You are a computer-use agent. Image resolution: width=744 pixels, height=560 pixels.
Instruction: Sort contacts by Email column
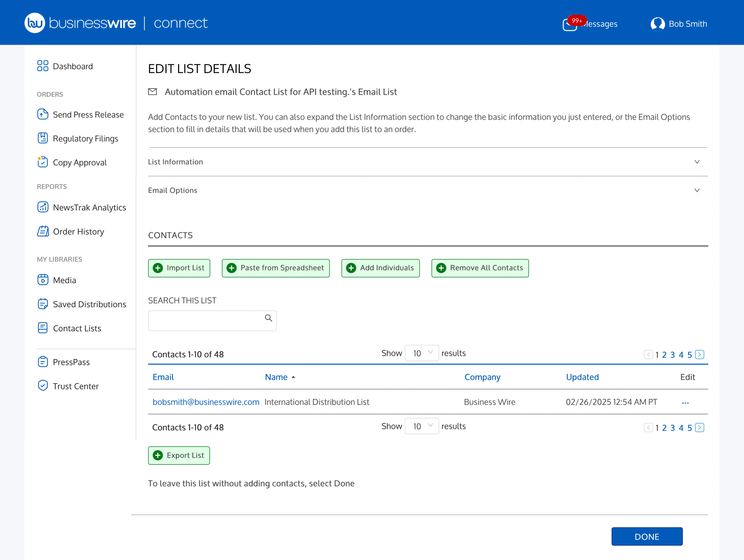[163, 377]
